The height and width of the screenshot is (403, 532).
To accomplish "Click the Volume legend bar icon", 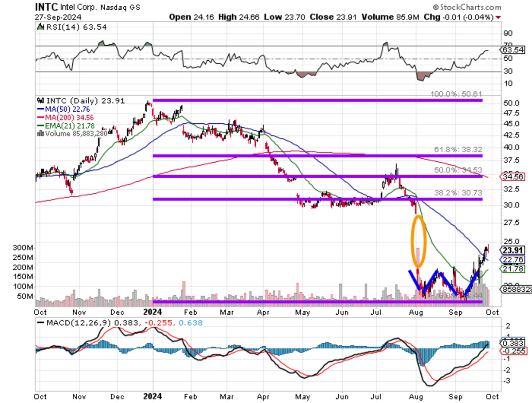I will pyautogui.click(x=42, y=134).
